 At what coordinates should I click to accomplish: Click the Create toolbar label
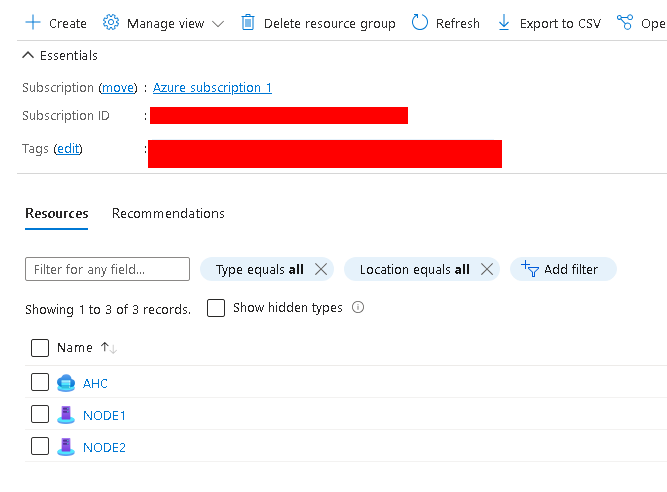coord(68,23)
